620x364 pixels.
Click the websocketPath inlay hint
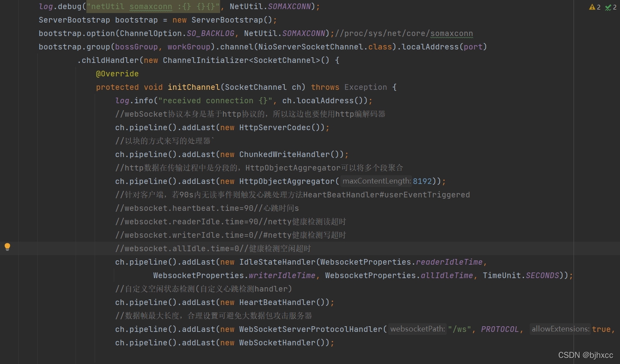pyautogui.click(x=418, y=329)
